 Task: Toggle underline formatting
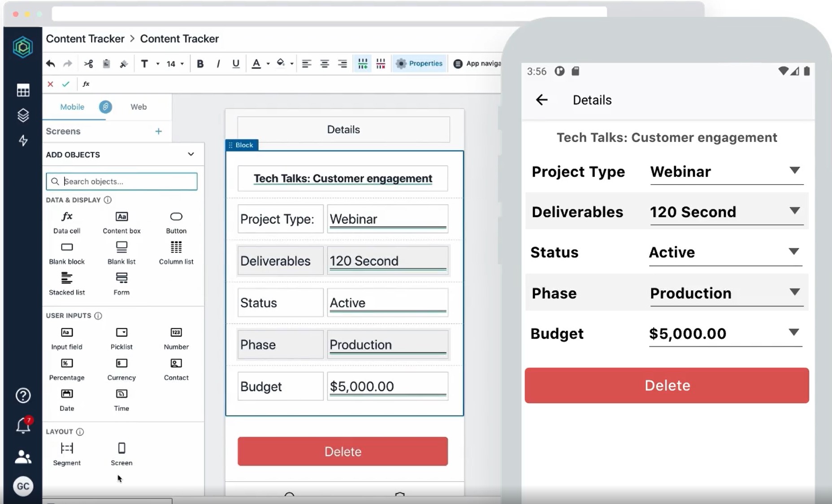236,64
